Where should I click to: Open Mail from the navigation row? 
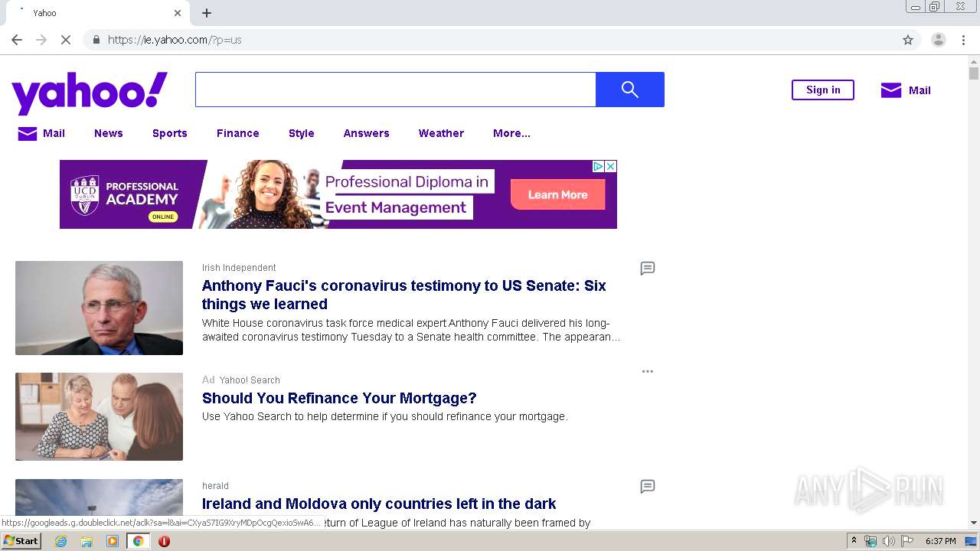point(41,133)
